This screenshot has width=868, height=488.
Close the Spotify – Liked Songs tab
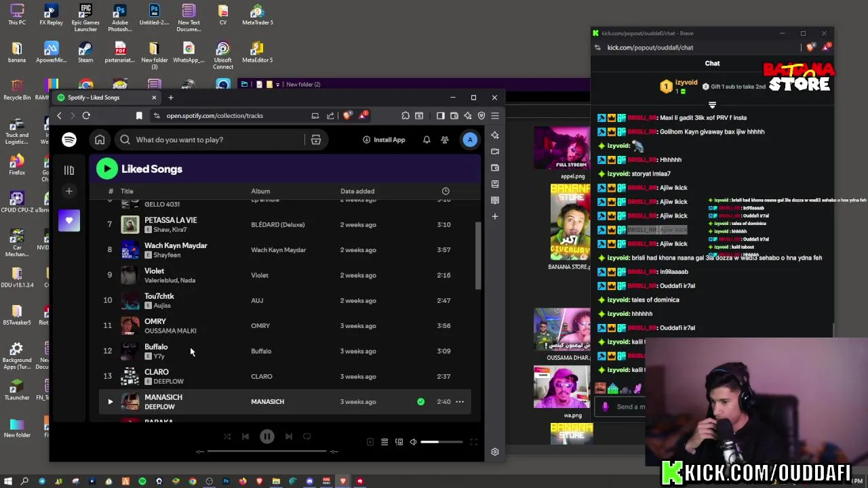[154, 98]
